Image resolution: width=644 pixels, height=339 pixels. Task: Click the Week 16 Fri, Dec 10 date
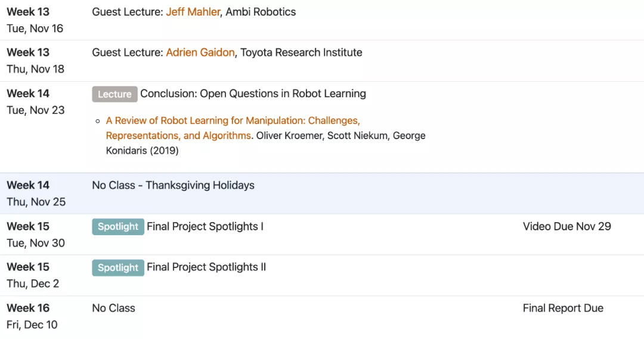pyautogui.click(x=32, y=325)
